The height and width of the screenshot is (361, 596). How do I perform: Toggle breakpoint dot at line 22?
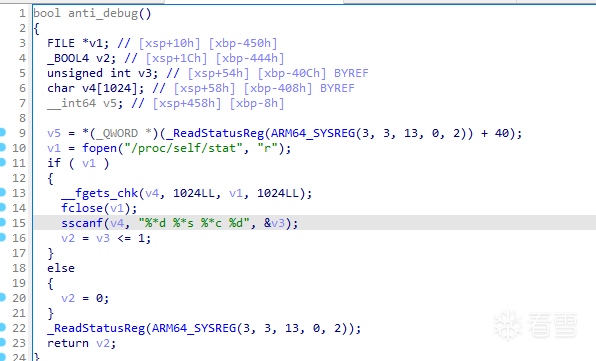[x=2, y=327]
